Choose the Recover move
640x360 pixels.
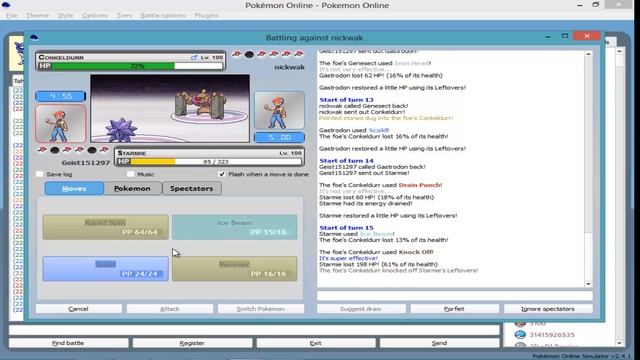click(234, 269)
